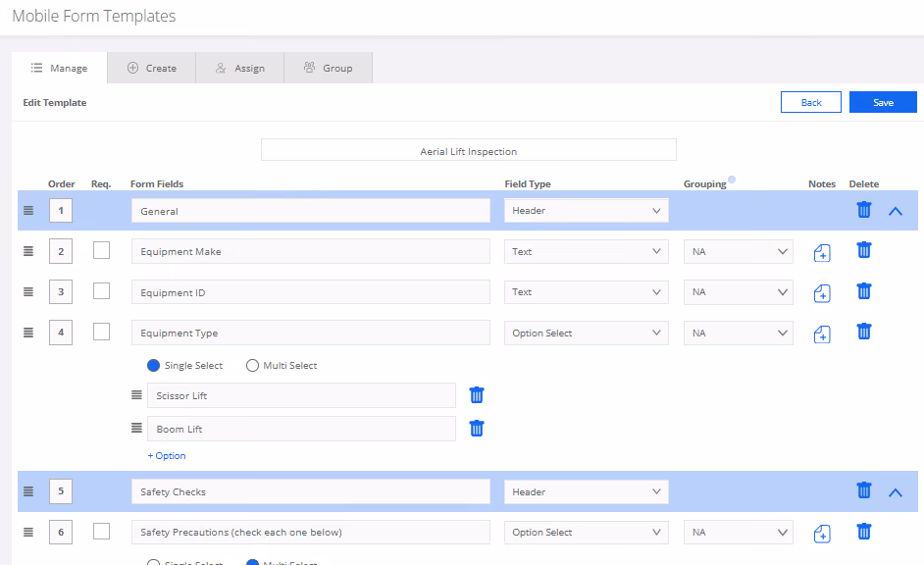Add a note to Equipment Type
Viewport: 924px width, 565px height.
[822, 334]
